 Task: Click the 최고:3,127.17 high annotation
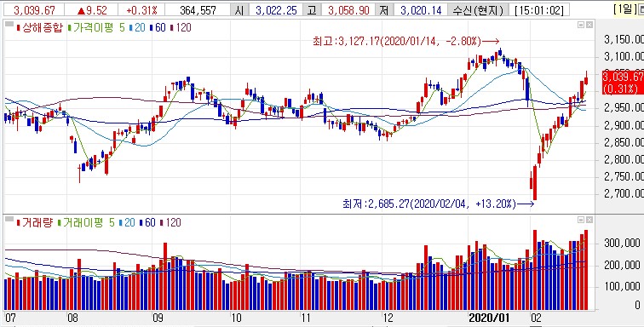[x=396, y=42]
